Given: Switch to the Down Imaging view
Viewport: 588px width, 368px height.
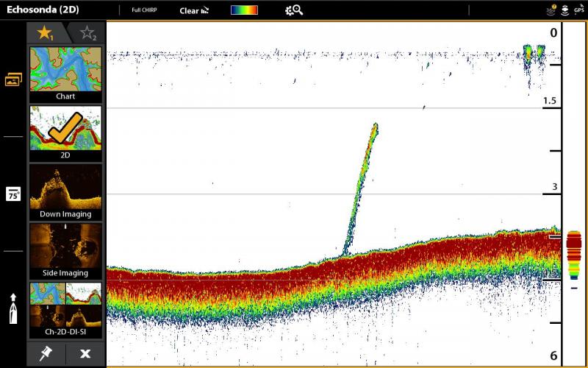Looking at the screenshot, I should point(65,191).
